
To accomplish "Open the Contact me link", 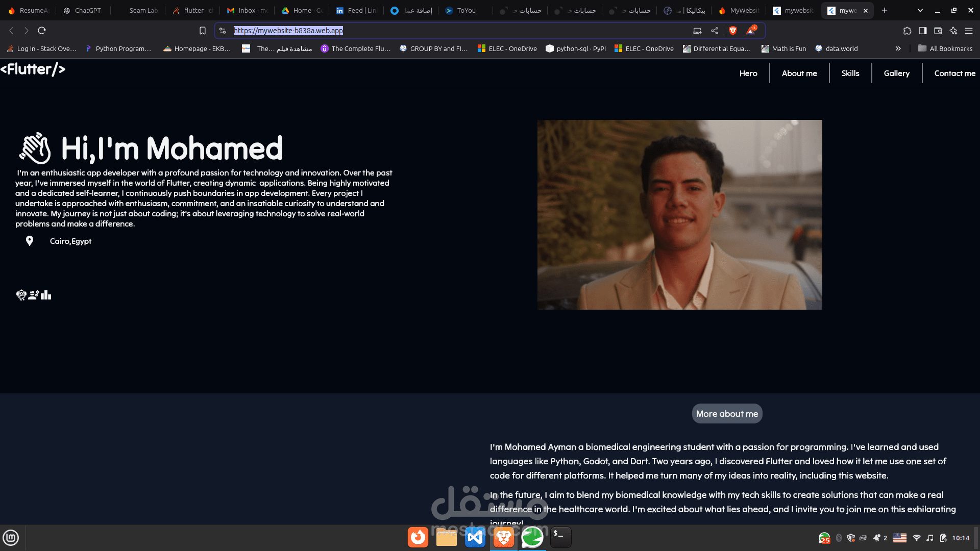I will pyautogui.click(x=954, y=73).
